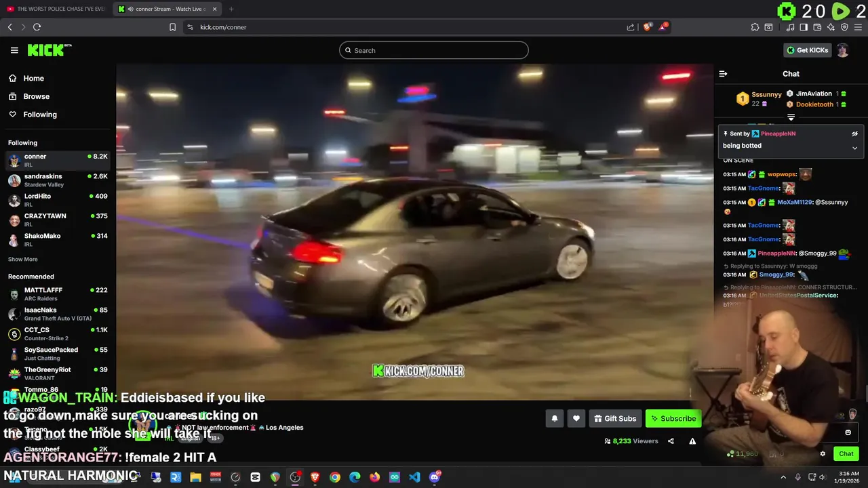
Task: Click the heart follow icon
Action: [576, 419]
